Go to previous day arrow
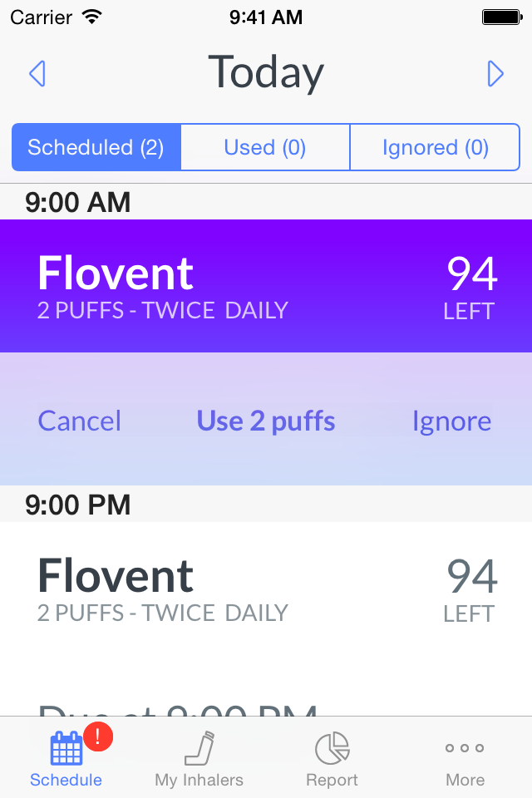The width and height of the screenshot is (532, 798). tap(37, 74)
